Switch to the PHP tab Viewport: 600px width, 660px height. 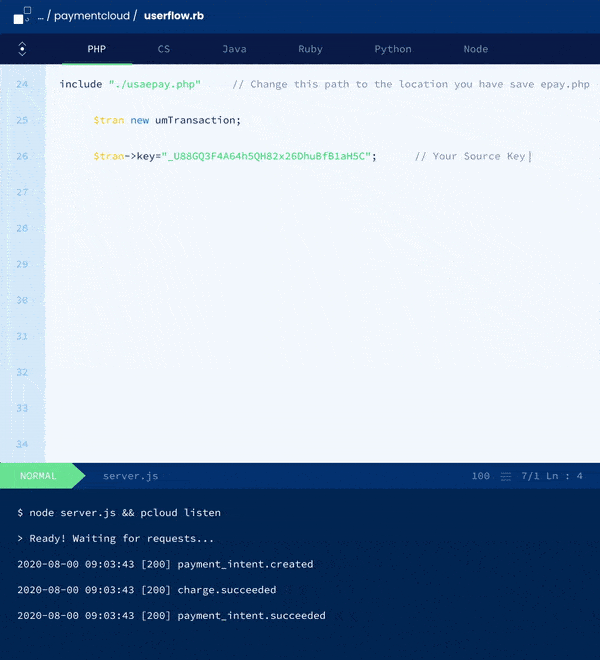pyautogui.click(x=97, y=49)
